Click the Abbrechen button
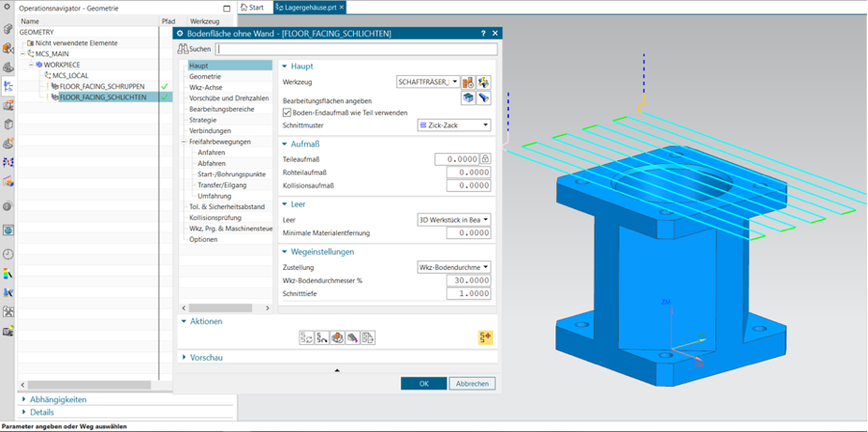 [472, 383]
